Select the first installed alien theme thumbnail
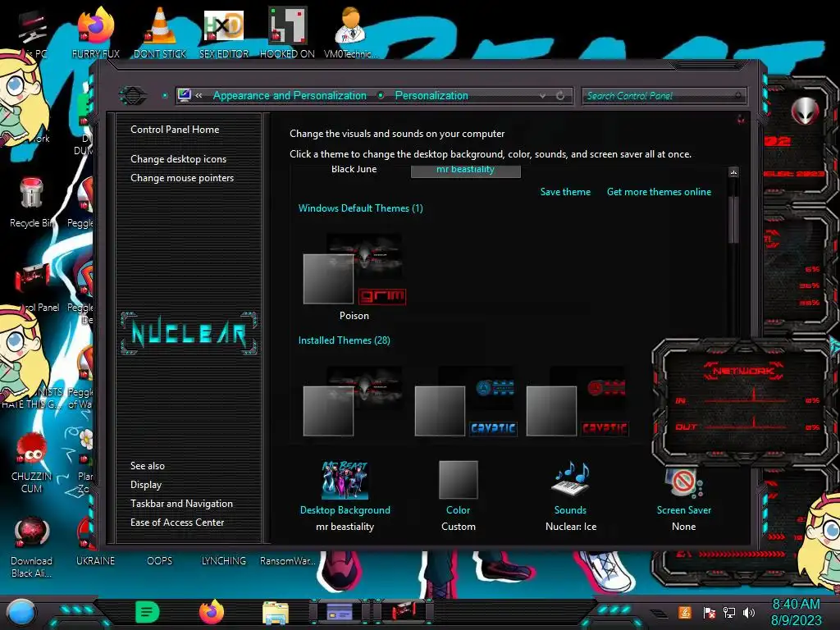This screenshot has width=840, height=630. pos(353,401)
